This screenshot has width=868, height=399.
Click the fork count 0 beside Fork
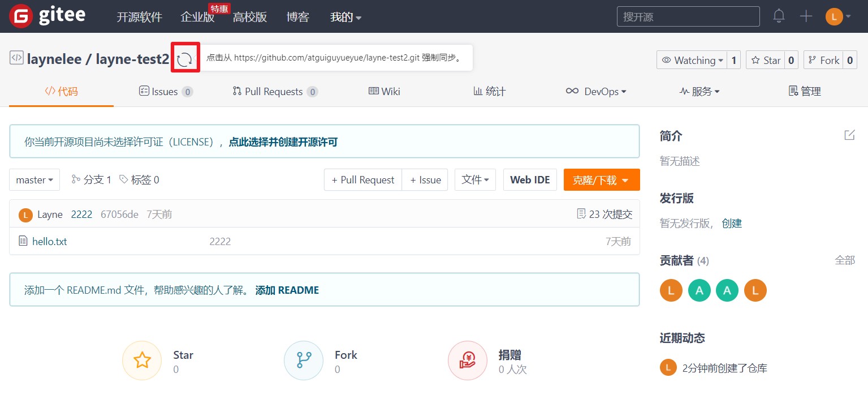pos(850,60)
